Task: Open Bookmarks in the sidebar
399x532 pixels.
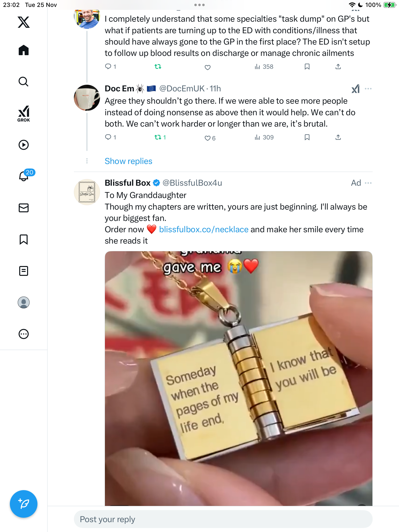Action: click(x=24, y=239)
